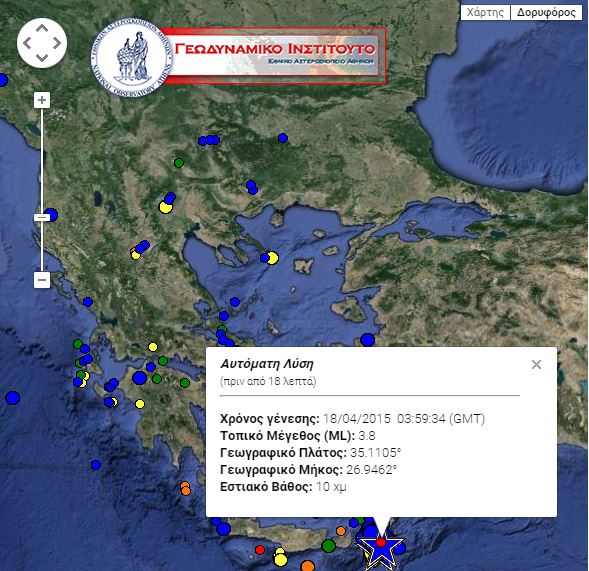Click the latitude value 35.1105°
The width and height of the screenshot is (589, 571).
coord(376,453)
